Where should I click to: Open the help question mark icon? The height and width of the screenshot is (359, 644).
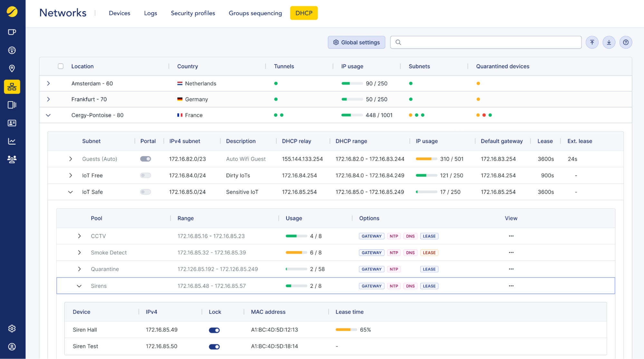[x=626, y=42]
